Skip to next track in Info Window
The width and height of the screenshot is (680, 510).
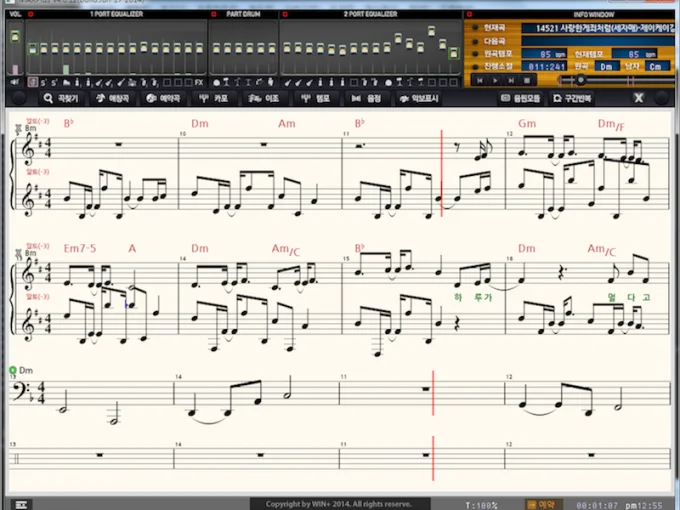511,80
